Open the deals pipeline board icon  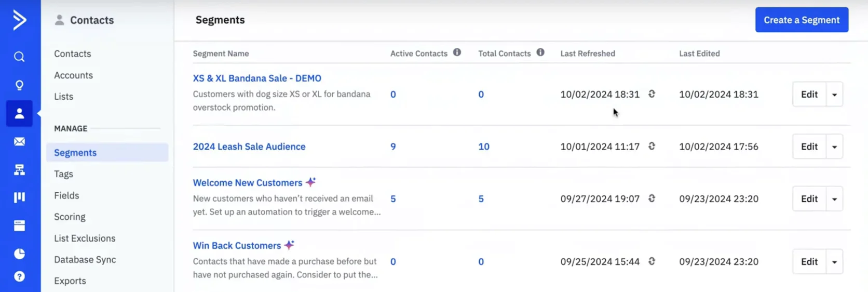19,197
